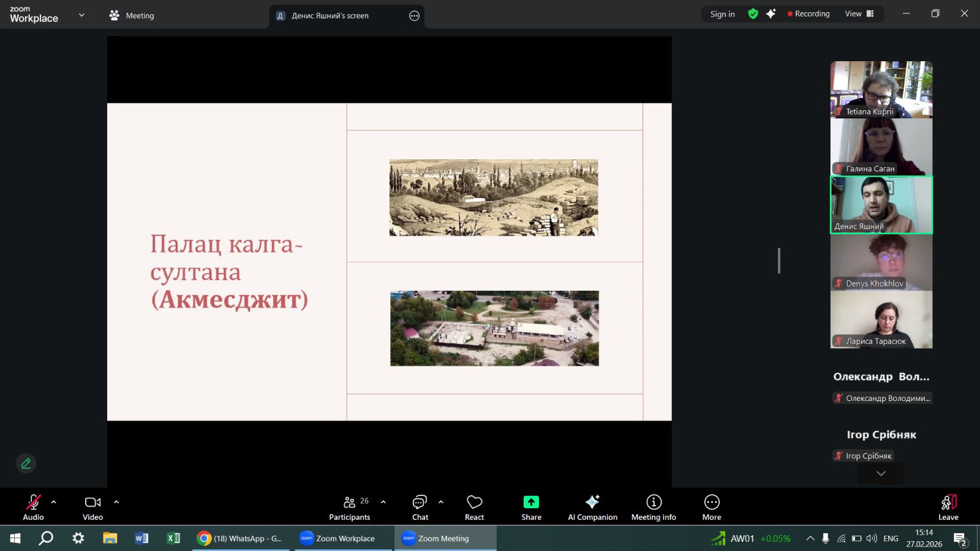Expand video options arrow beside Video

coord(116,502)
